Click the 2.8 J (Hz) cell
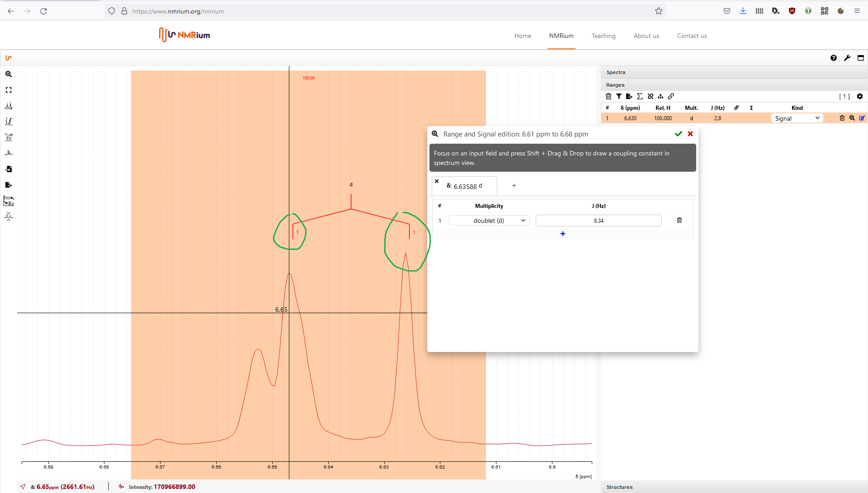The image size is (868, 493). pos(717,118)
